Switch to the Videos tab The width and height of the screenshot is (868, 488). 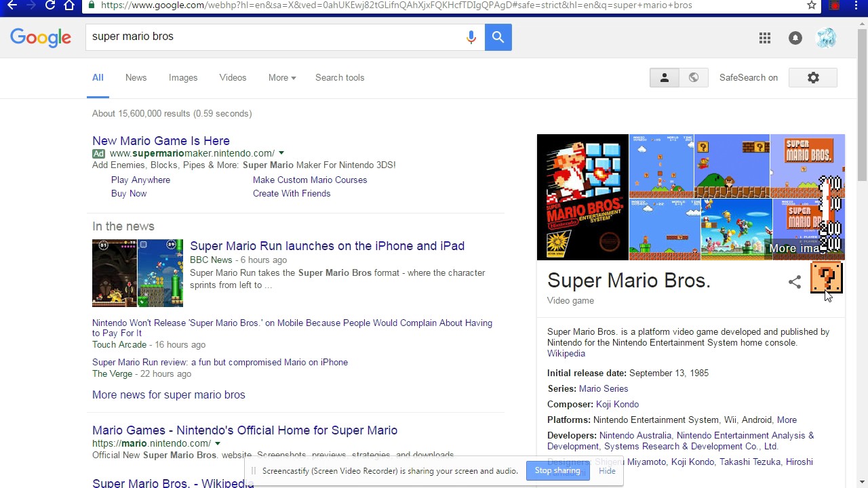[233, 78]
